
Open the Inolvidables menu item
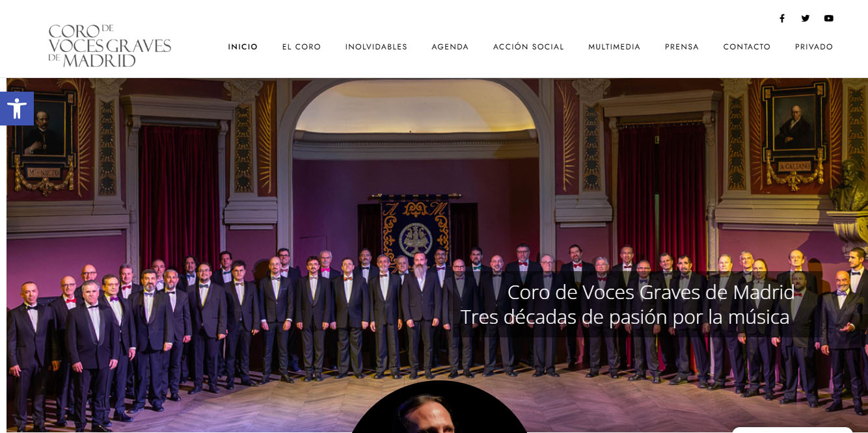pos(376,47)
